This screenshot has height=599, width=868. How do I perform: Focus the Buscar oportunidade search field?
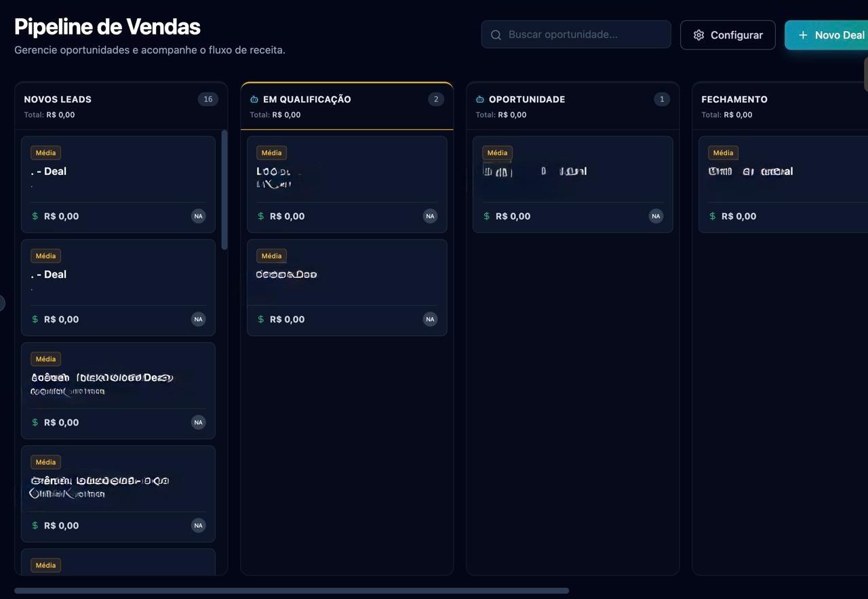[576, 35]
